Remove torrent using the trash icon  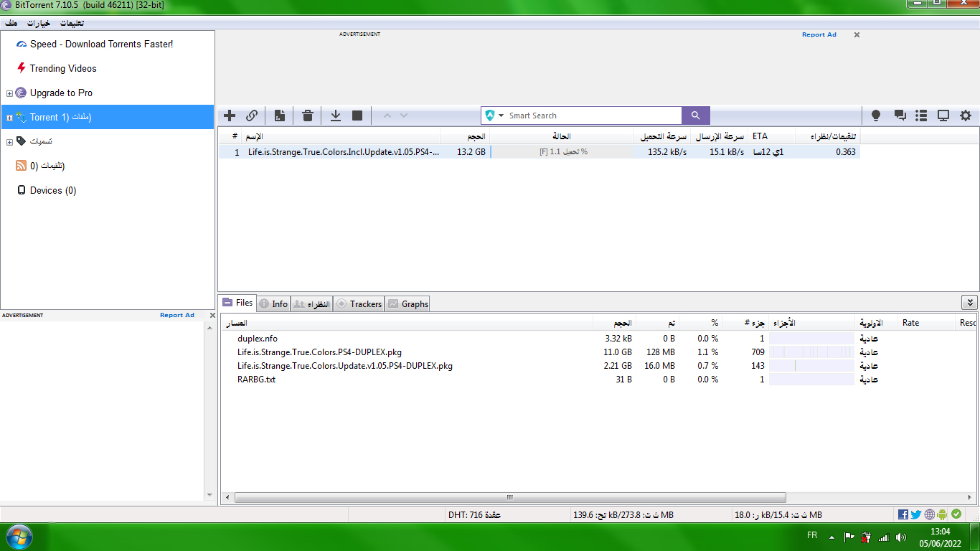tap(308, 116)
